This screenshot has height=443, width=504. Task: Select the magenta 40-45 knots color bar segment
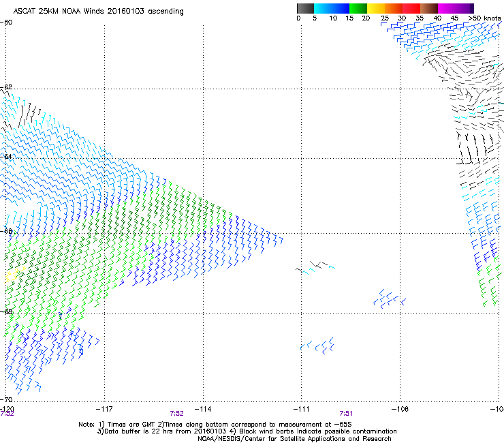pos(447,8)
